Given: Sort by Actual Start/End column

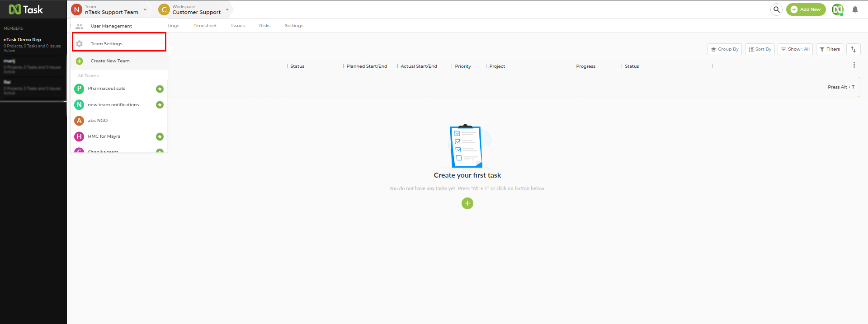Looking at the screenshot, I should tap(419, 66).
